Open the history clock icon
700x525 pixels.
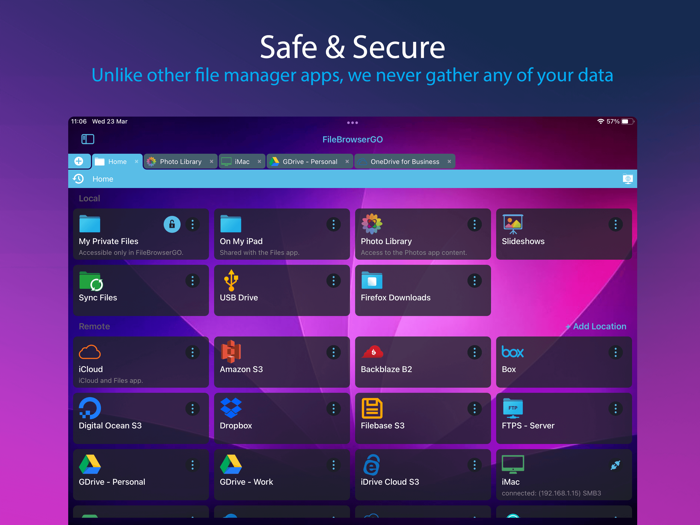click(x=79, y=179)
